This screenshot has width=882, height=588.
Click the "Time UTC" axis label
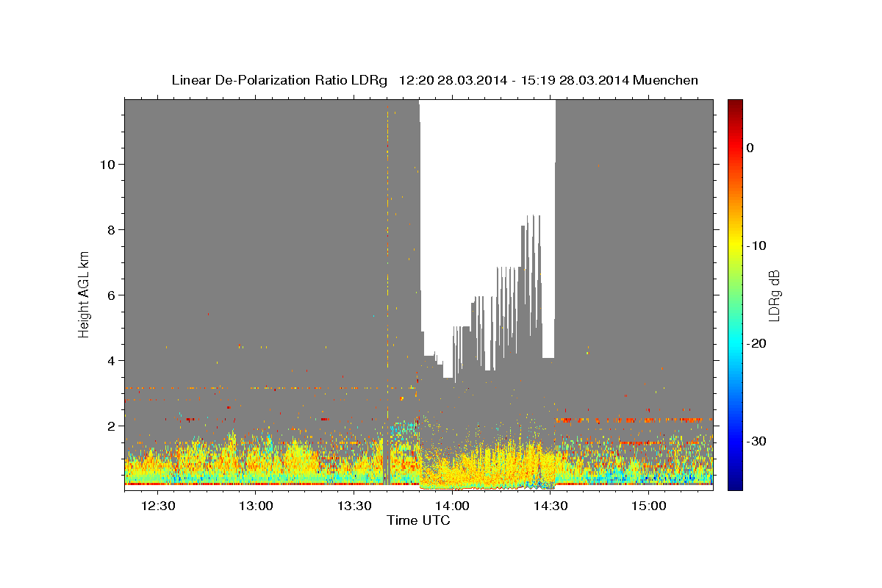click(418, 521)
